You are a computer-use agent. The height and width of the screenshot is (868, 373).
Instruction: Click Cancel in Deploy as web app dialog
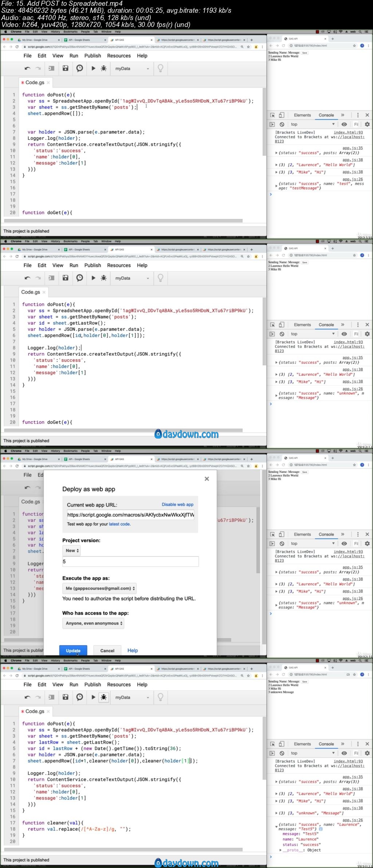(107, 650)
